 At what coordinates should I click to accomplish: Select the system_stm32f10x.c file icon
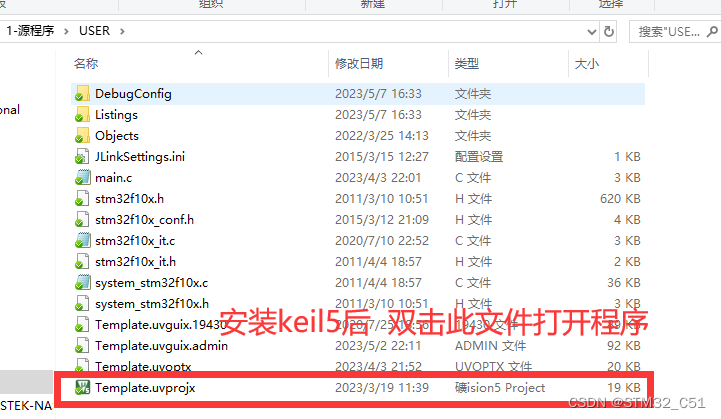tap(82, 282)
